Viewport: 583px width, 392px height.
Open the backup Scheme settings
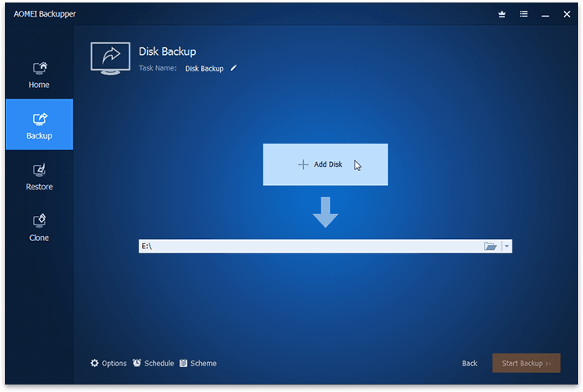click(198, 363)
